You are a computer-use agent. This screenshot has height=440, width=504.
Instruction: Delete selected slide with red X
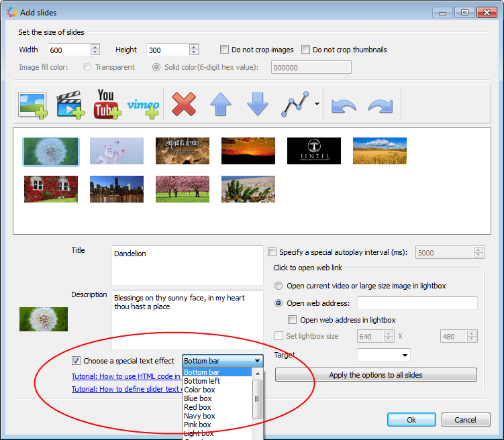(x=184, y=104)
